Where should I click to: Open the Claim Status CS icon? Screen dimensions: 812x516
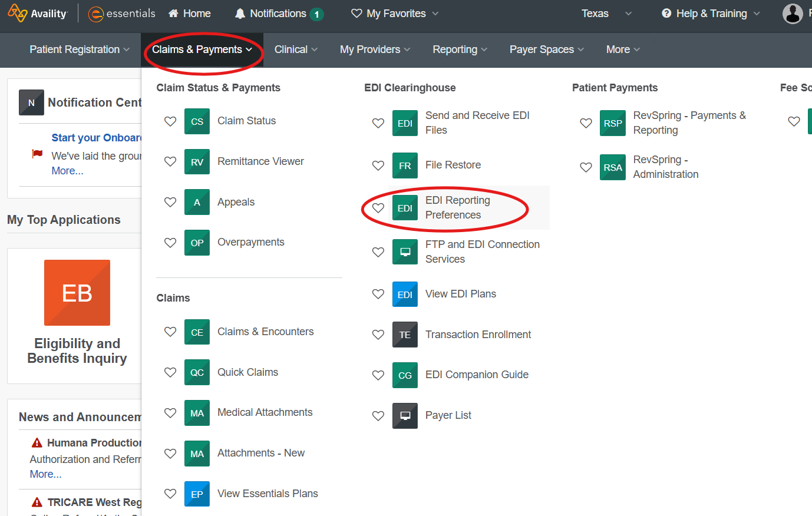(197, 121)
